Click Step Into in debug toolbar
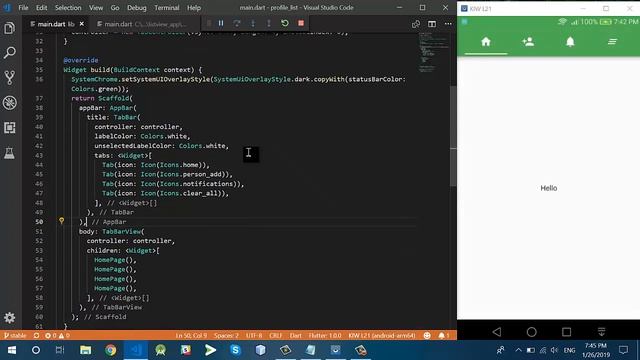The height and width of the screenshot is (360, 640). coord(253,23)
